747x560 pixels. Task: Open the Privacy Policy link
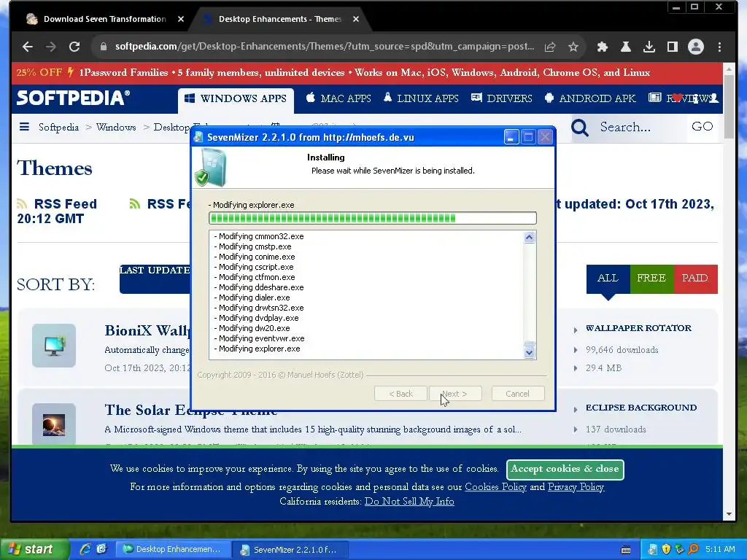coord(576,486)
